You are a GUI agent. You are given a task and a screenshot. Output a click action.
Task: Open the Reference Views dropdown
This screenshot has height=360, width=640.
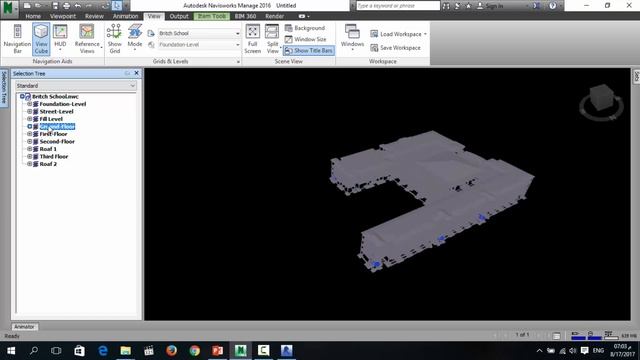click(x=87, y=39)
